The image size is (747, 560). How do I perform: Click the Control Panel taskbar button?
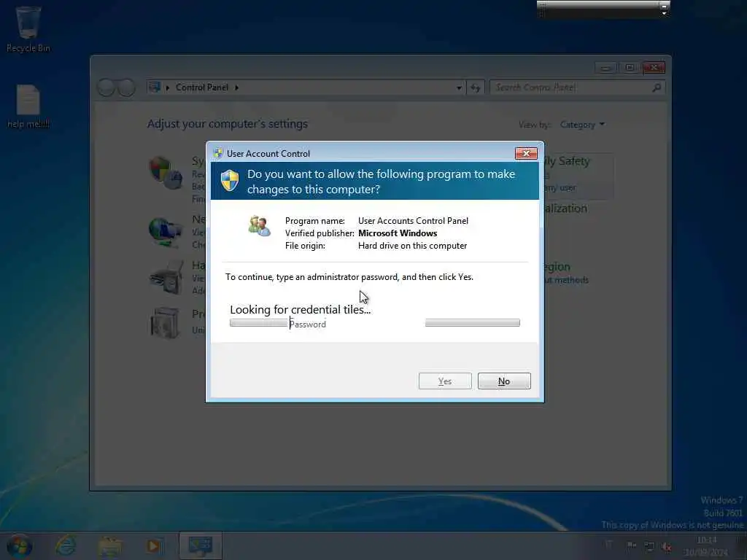(x=201, y=545)
